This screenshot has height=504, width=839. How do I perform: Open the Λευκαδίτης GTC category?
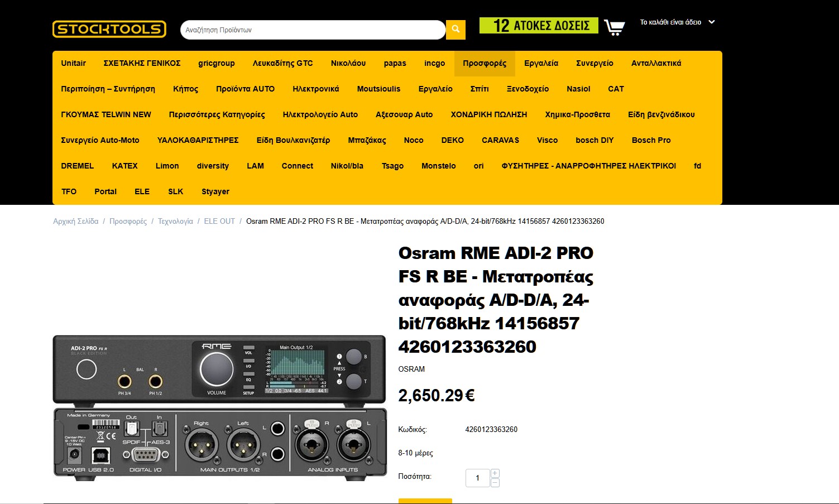pyautogui.click(x=282, y=63)
